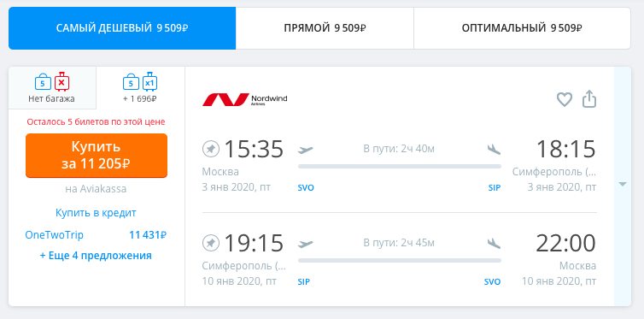Add ticket to favorites with heart icon
The image size is (644, 319).
(565, 99)
